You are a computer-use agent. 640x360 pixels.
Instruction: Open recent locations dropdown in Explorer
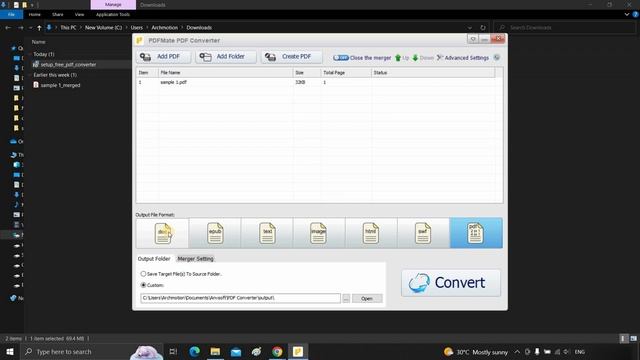30,28
